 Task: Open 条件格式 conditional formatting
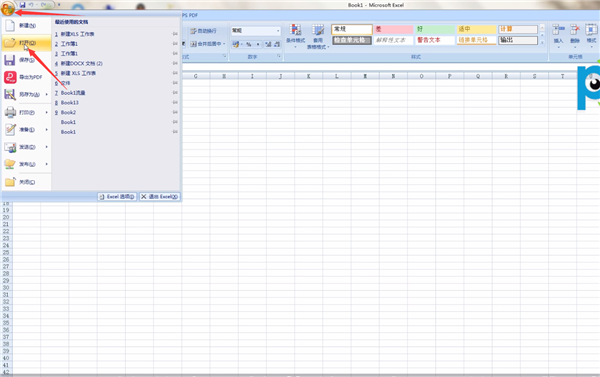pyautogui.click(x=295, y=36)
